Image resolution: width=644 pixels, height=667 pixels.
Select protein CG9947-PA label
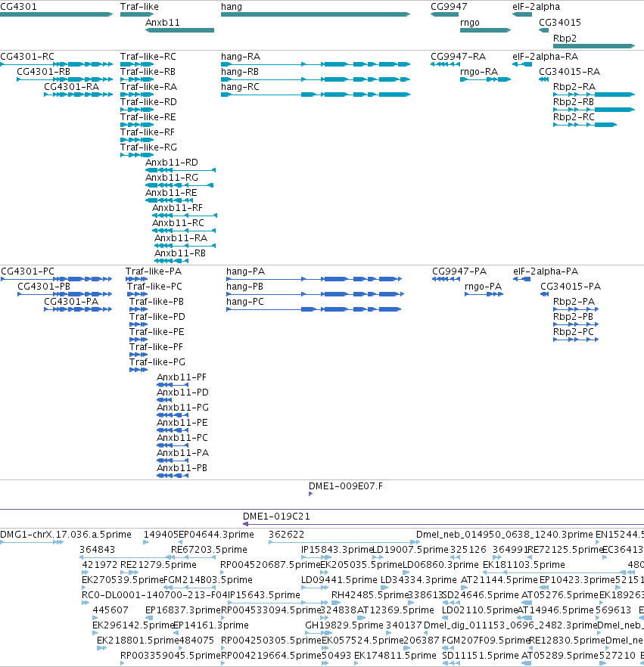click(459, 271)
